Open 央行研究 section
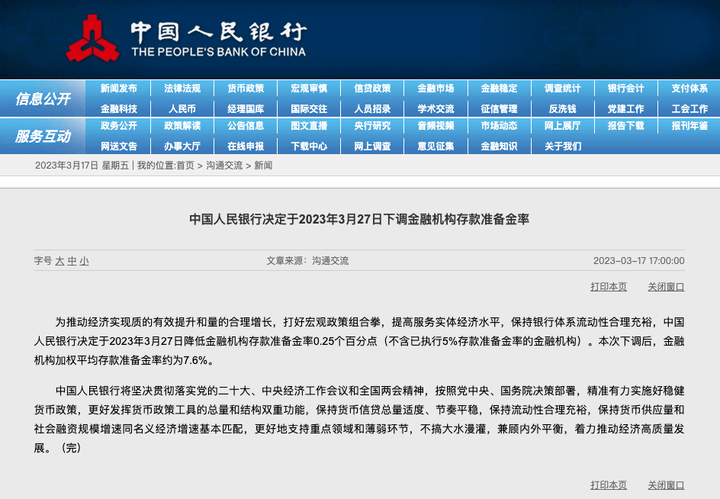Viewport: 720px width, 499px height. [372, 126]
